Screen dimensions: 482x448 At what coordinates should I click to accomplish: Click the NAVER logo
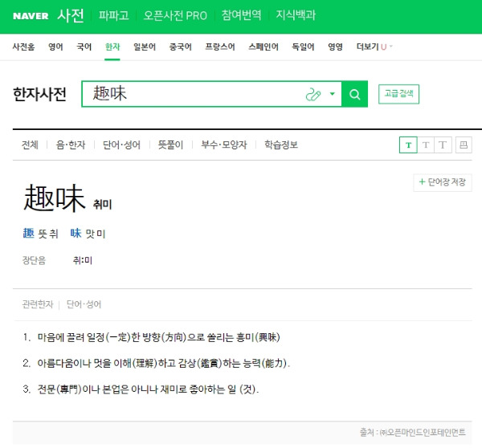point(31,16)
